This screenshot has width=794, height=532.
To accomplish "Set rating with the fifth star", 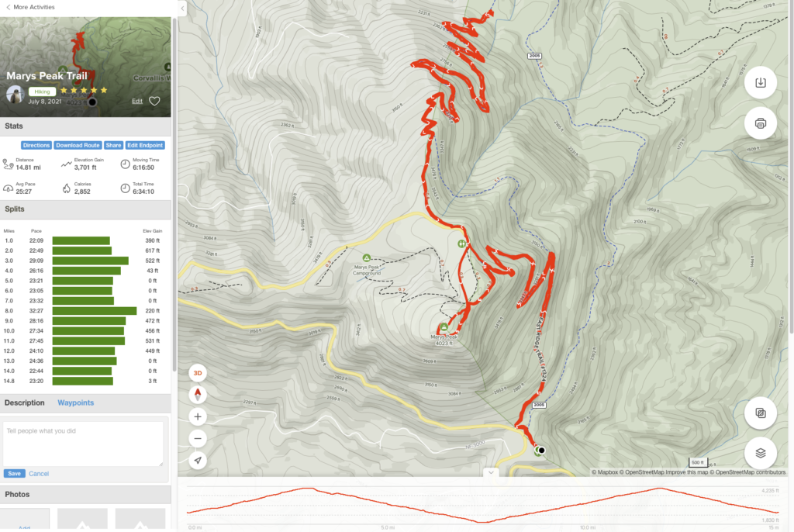I will pos(104,90).
